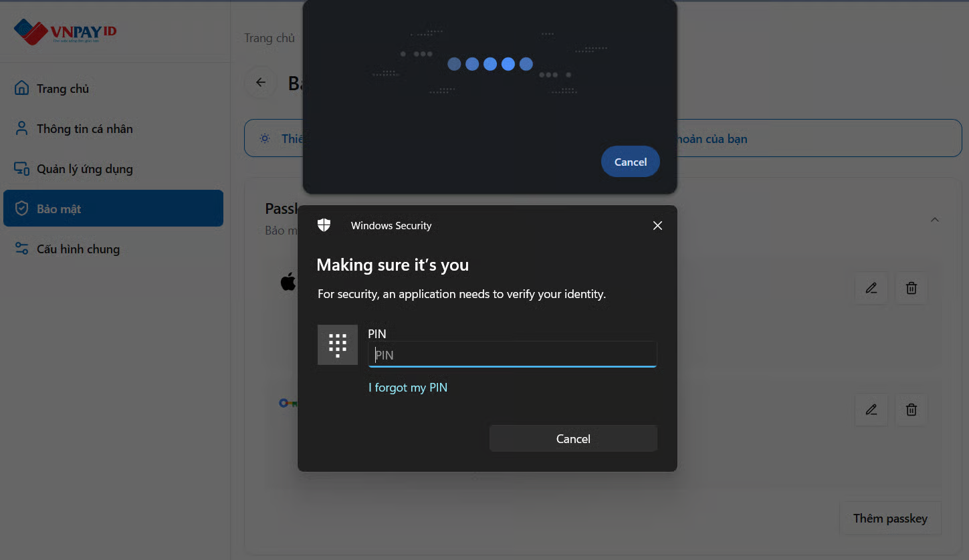Open Cấu hình chung settings
Screen dimensions: 969x560
pyautogui.click(x=78, y=249)
